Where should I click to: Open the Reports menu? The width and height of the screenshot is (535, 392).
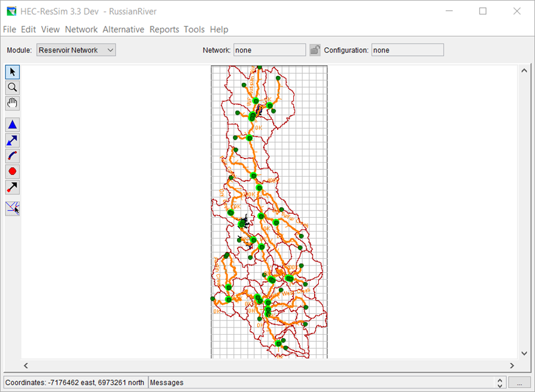(x=164, y=29)
